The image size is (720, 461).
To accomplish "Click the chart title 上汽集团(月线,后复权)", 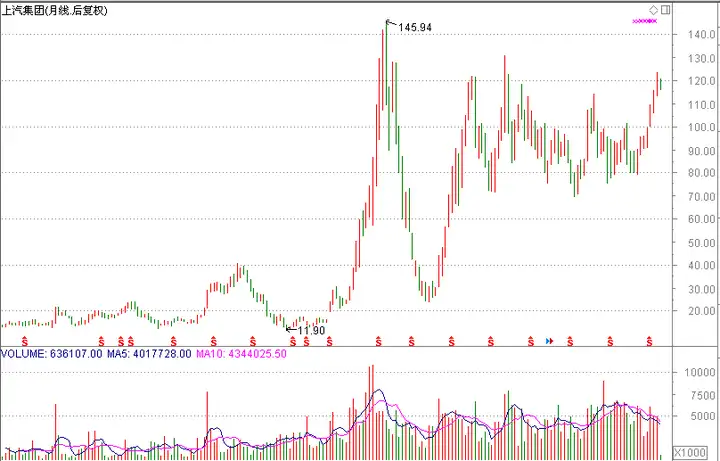I will tap(55, 10).
